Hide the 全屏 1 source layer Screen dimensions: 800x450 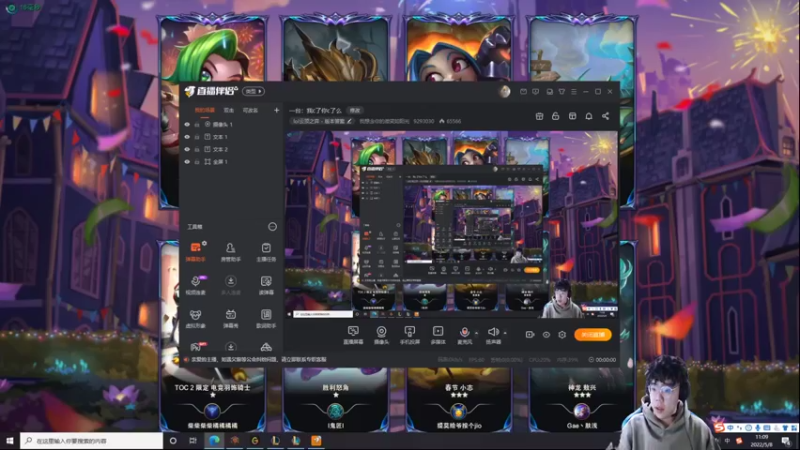point(187,162)
